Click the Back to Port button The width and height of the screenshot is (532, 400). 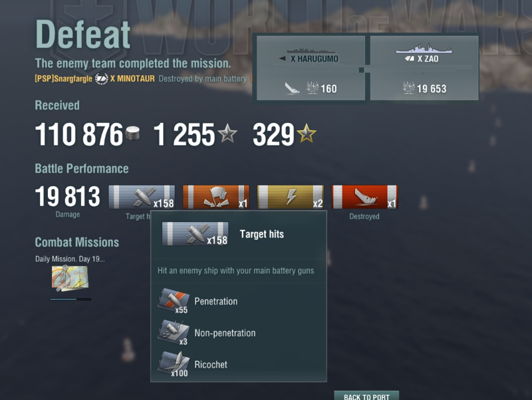[x=366, y=396]
